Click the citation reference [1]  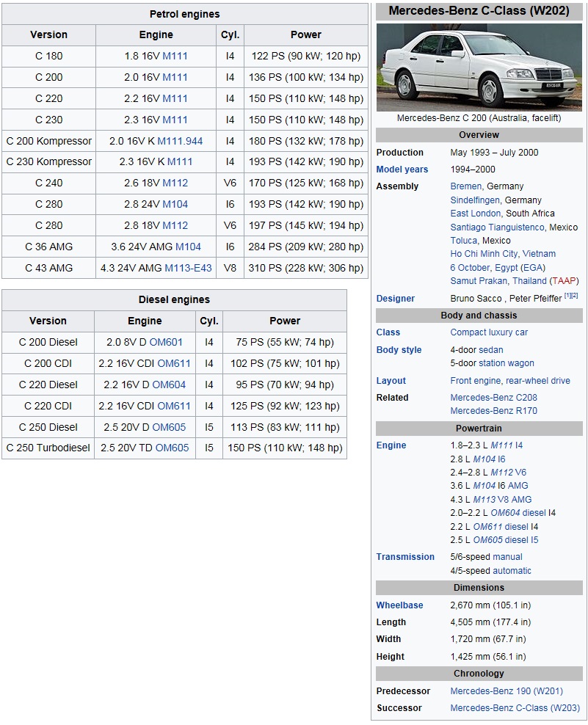(x=567, y=296)
